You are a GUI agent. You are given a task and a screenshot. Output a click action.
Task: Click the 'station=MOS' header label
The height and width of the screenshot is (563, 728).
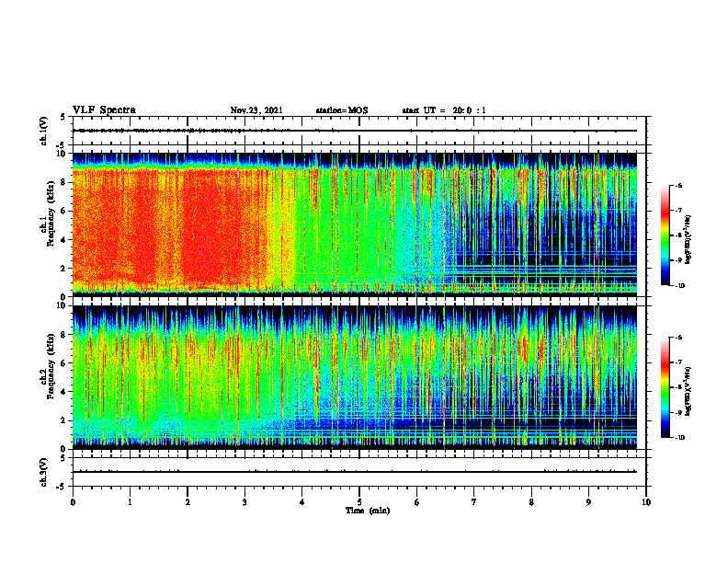[x=342, y=110]
